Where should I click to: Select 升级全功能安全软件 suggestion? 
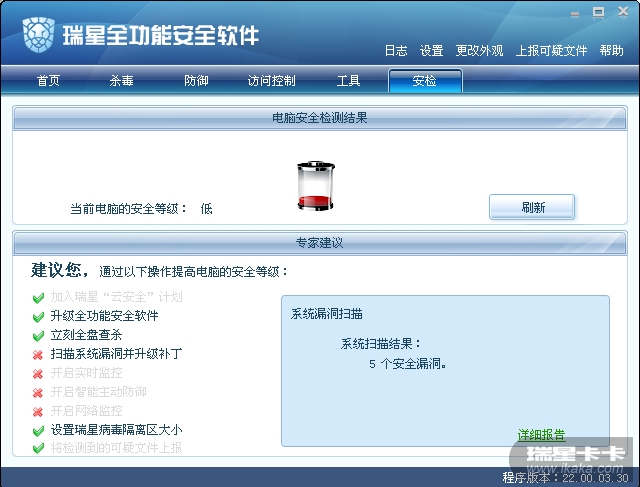104,316
